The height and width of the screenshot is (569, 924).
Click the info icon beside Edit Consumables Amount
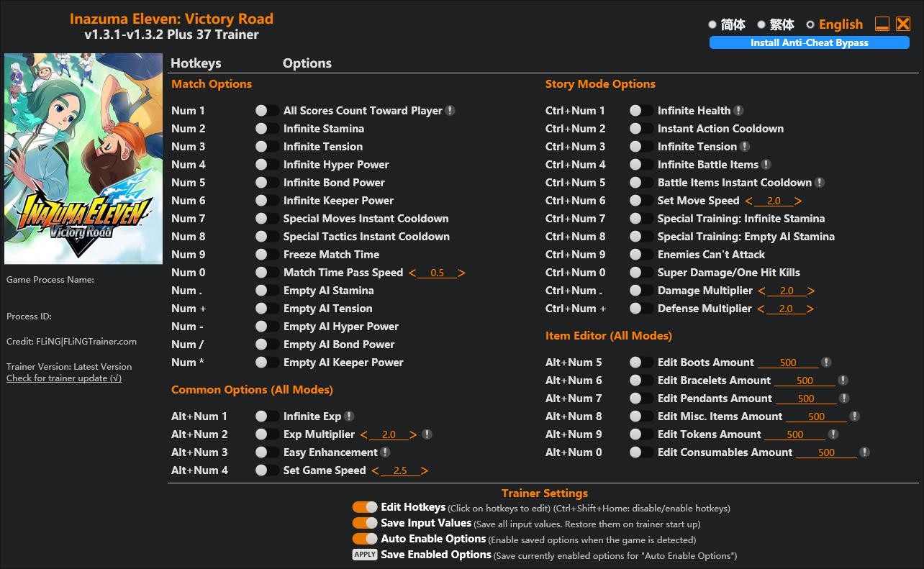click(864, 452)
